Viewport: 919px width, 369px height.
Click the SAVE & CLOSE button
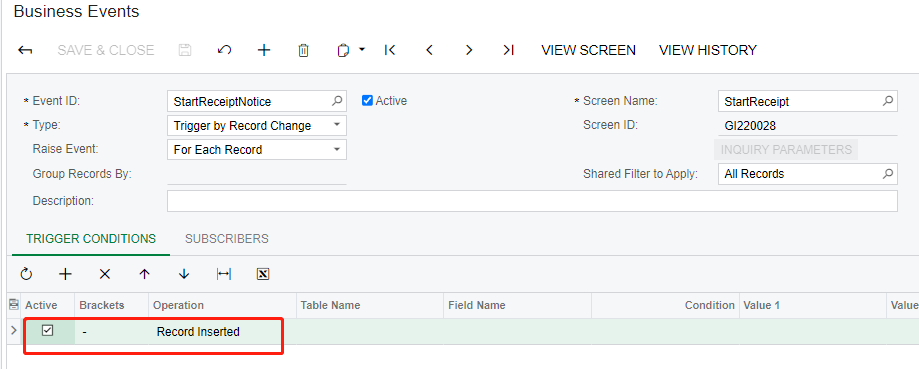click(105, 50)
